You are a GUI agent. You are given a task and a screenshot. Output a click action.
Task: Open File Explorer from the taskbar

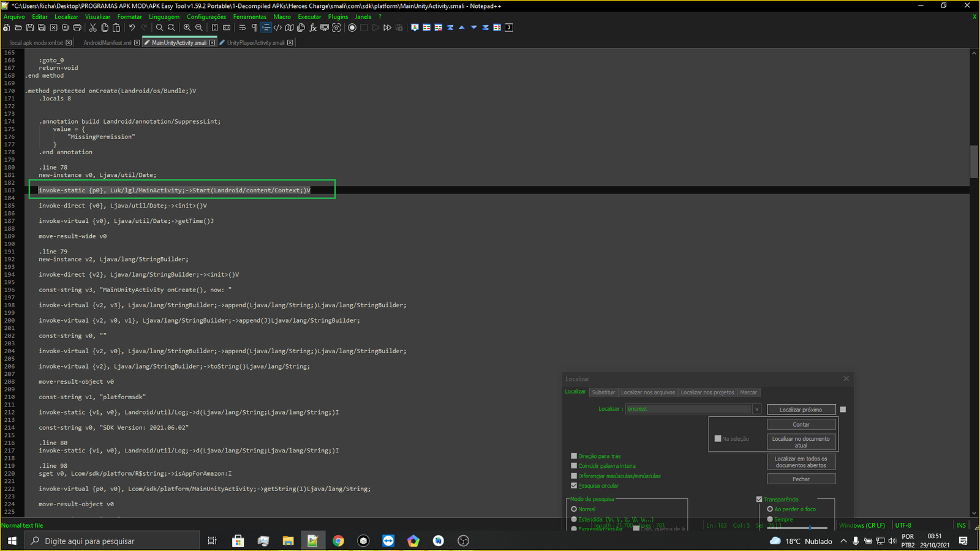(x=288, y=541)
